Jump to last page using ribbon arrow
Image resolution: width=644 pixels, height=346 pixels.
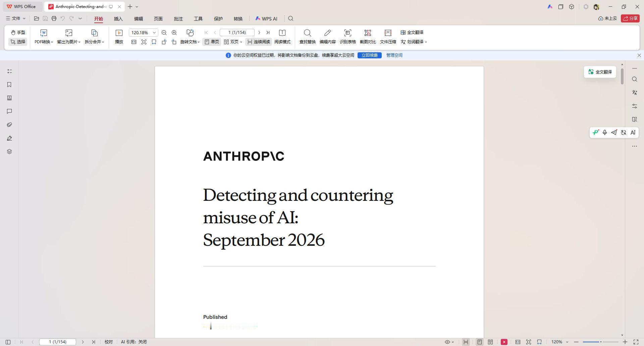tap(268, 33)
